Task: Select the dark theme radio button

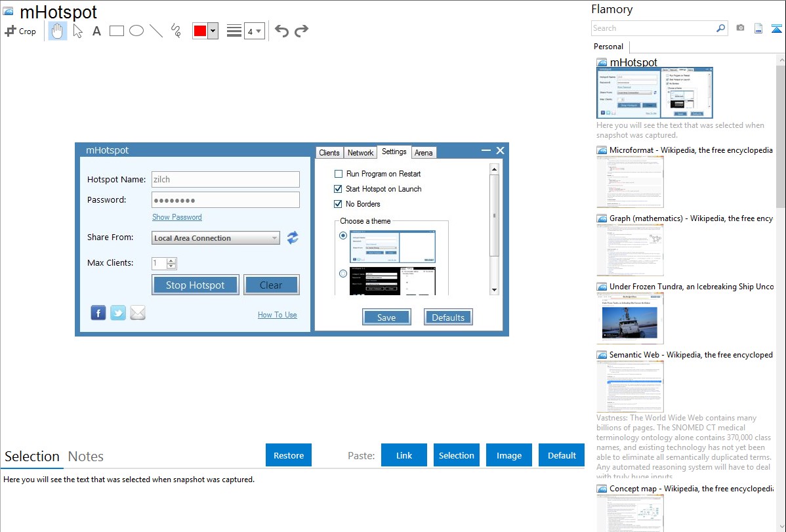Action: coord(343,274)
